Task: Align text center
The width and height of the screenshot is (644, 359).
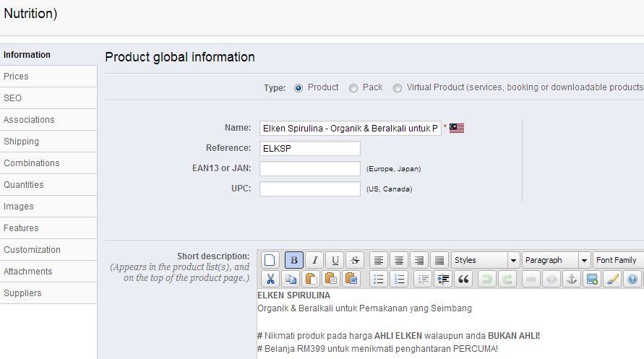Action: (399, 260)
